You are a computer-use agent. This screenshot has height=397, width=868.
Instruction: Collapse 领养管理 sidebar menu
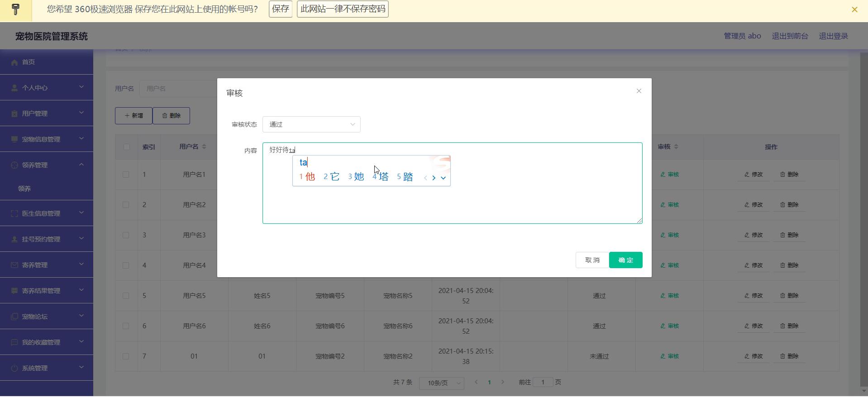[x=47, y=165]
